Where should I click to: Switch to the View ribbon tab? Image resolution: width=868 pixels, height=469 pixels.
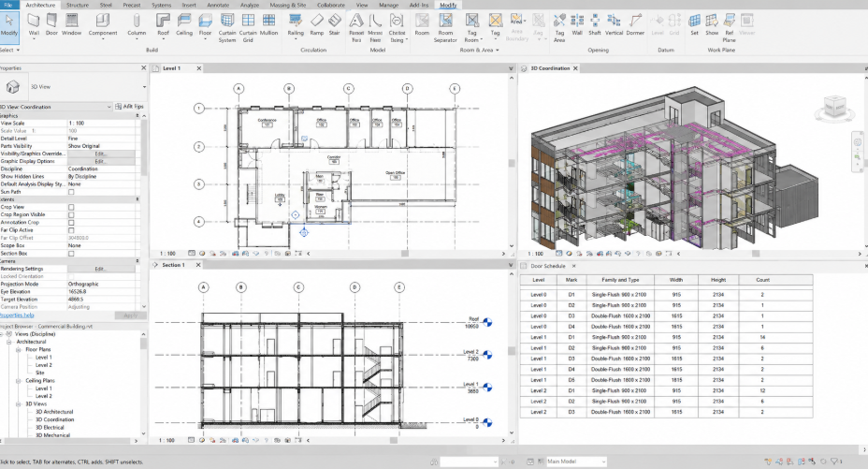362,5
